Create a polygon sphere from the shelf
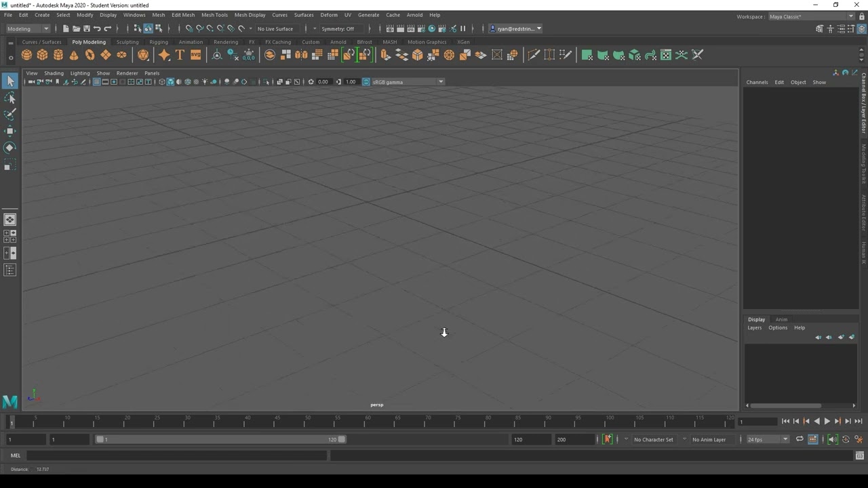This screenshot has width=868, height=488. tap(26, 55)
